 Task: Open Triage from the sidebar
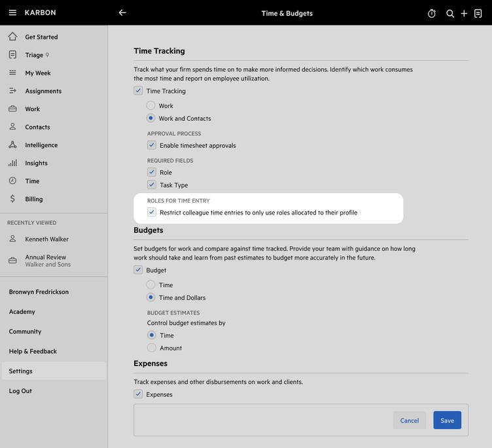pyautogui.click(x=34, y=55)
